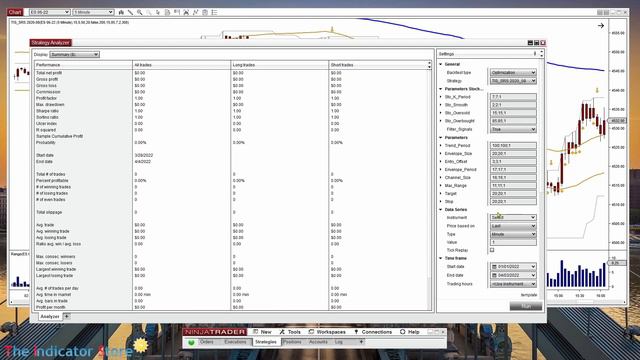Open the Instrument dropdown under Data Series
The width and height of the screenshot is (640, 360).
[513, 218]
